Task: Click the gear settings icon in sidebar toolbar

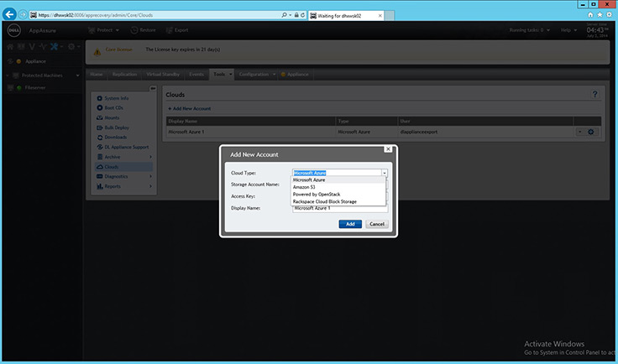Action: (71, 46)
